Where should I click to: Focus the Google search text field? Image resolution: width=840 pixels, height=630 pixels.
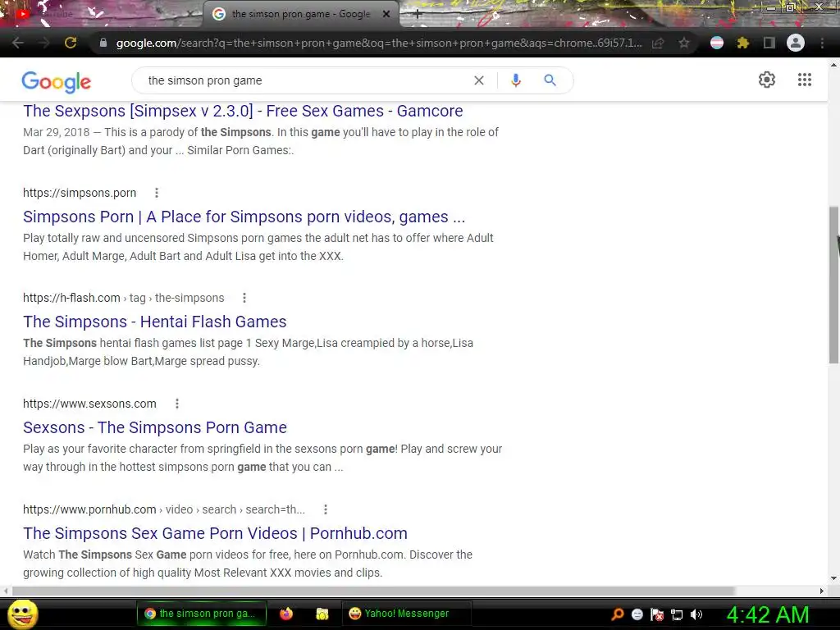305,80
